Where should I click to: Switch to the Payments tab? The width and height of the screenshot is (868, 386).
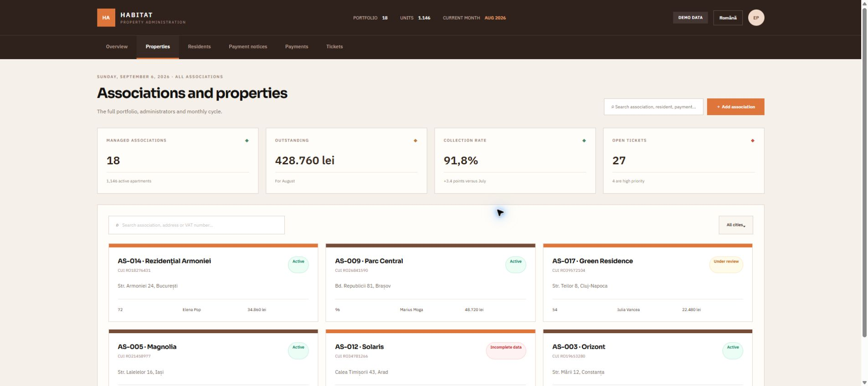tap(297, 47)
